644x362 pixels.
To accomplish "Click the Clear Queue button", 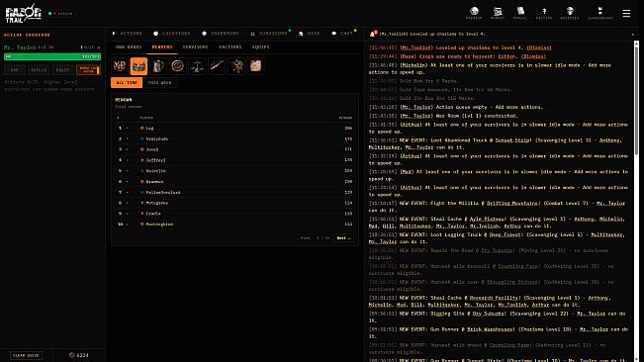I will point(27,355).
